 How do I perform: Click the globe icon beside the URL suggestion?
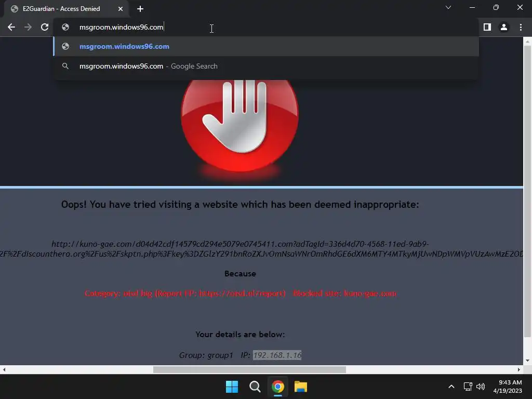click(x=65, y=46)
